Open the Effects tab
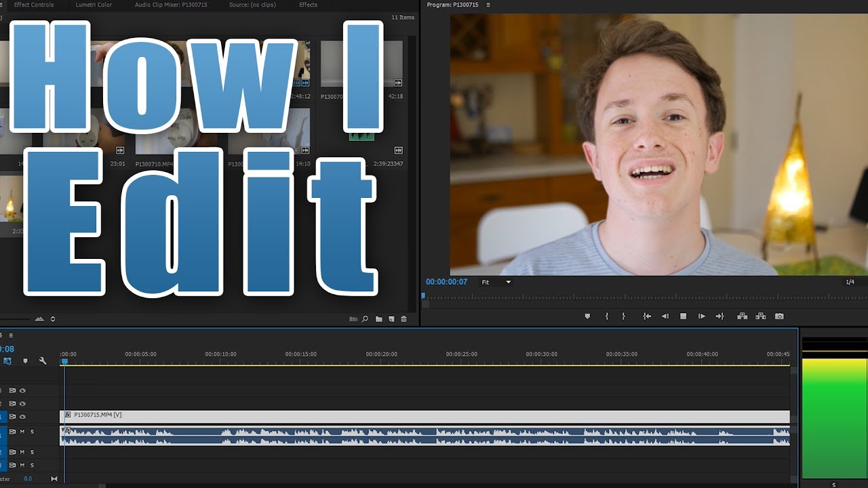This screenshot has width=868, height=488. (309, 5)
